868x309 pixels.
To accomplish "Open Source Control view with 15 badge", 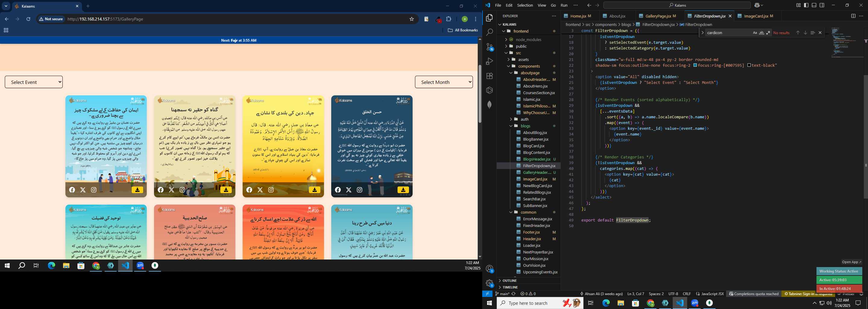I will click(x=489, y=47).
